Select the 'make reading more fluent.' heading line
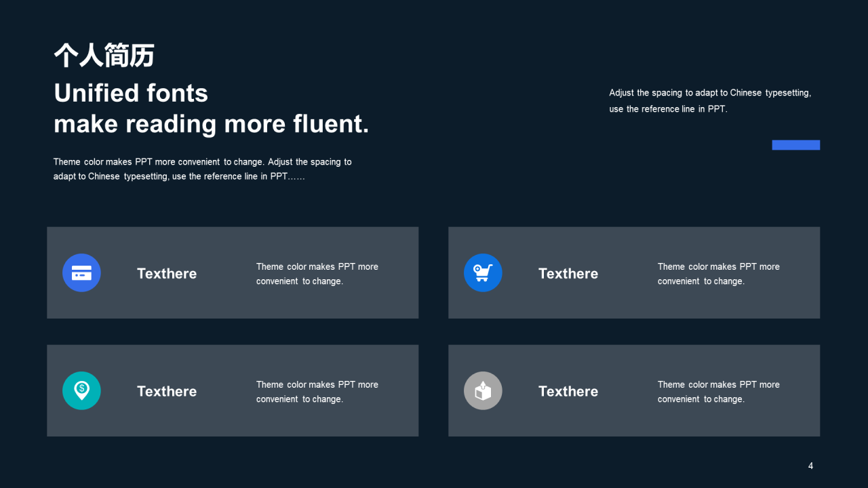868x488 pixels. click(x=212, y=124)
